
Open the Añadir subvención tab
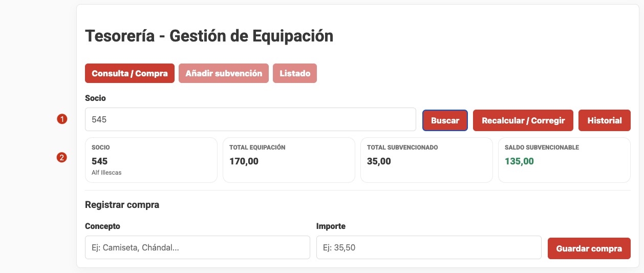(x=224, y=73)
